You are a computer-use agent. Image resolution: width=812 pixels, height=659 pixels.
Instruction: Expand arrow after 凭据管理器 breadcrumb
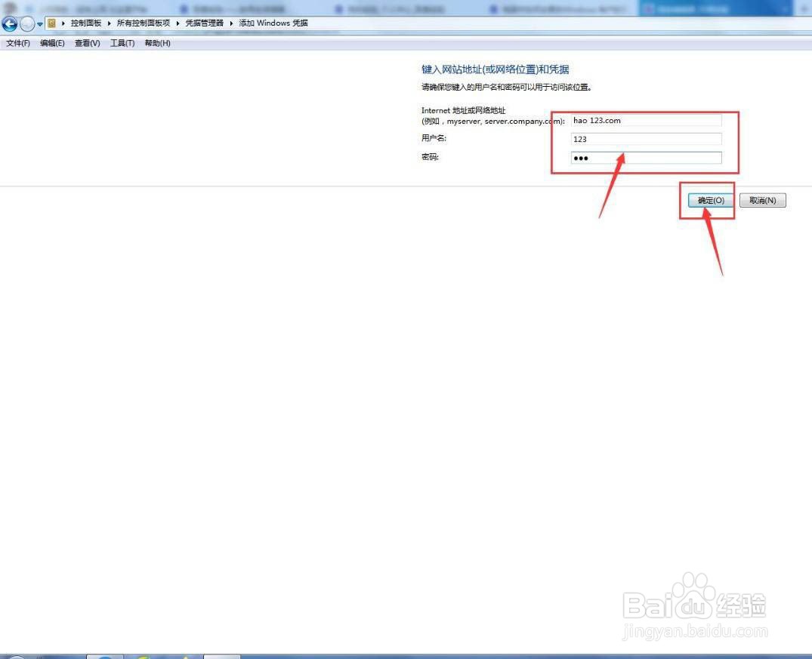tap(231, 23)
